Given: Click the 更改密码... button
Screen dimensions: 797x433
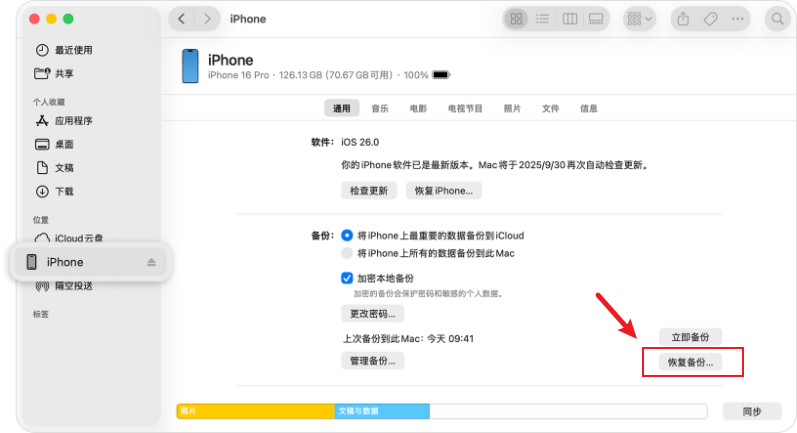Looking at the screenshot, I should (373, 314).
